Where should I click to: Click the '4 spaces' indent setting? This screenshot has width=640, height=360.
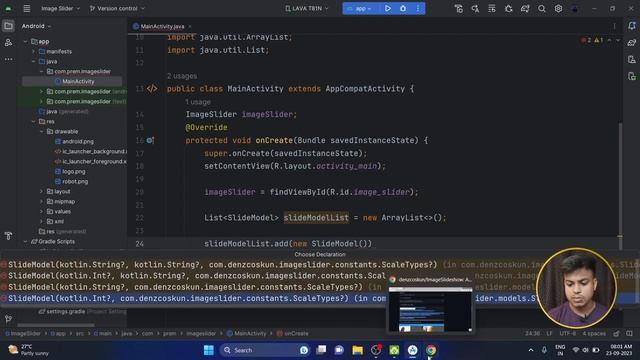click(594, 333)
